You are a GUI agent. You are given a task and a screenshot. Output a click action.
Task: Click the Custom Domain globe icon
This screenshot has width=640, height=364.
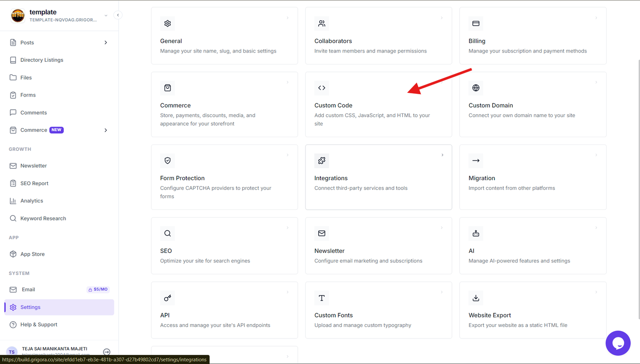476,88
